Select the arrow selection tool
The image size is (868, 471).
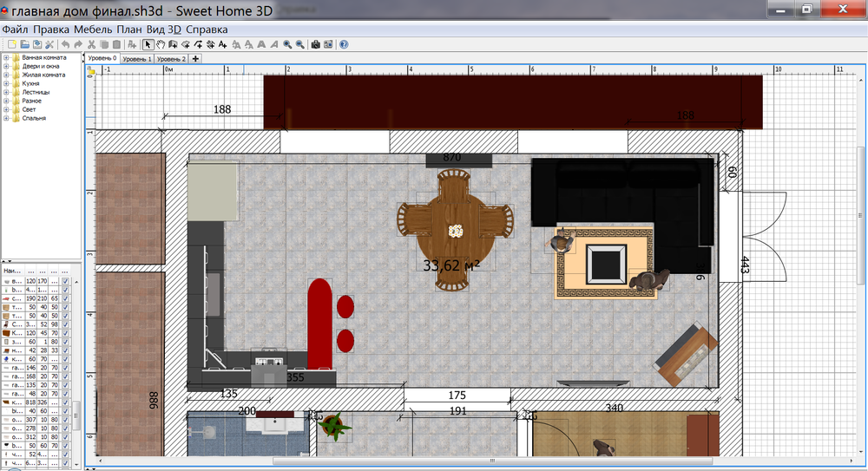(148, 44)
